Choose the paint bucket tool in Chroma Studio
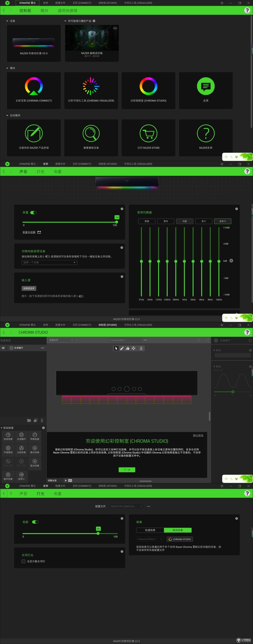 point(127,348)
